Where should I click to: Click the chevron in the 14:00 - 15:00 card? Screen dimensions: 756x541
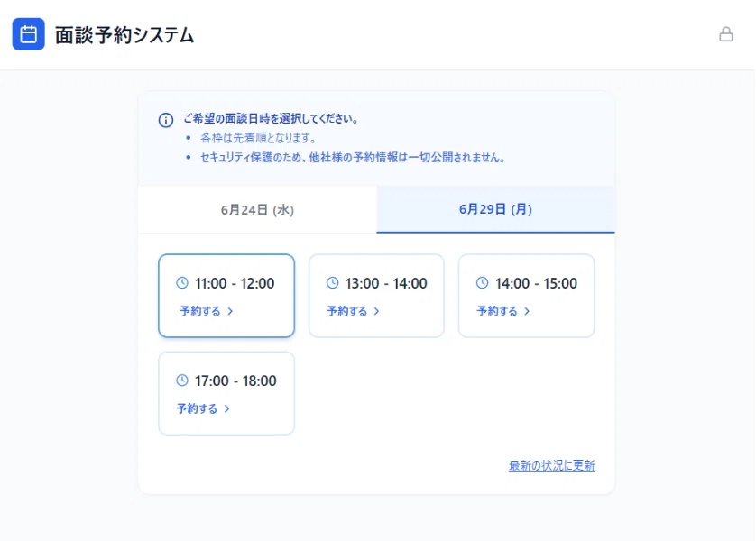[527, 311]
